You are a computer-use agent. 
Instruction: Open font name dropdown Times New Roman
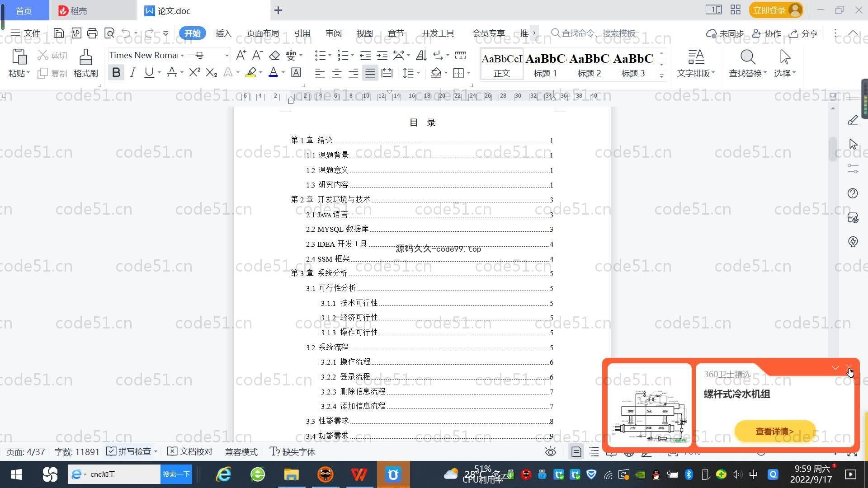pos(183,56)
